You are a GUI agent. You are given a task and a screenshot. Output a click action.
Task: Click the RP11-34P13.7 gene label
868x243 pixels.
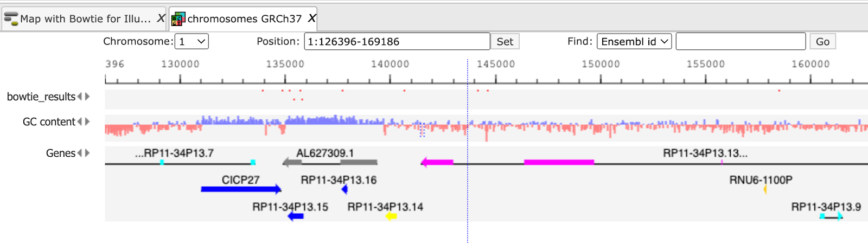tap(174, 153)
